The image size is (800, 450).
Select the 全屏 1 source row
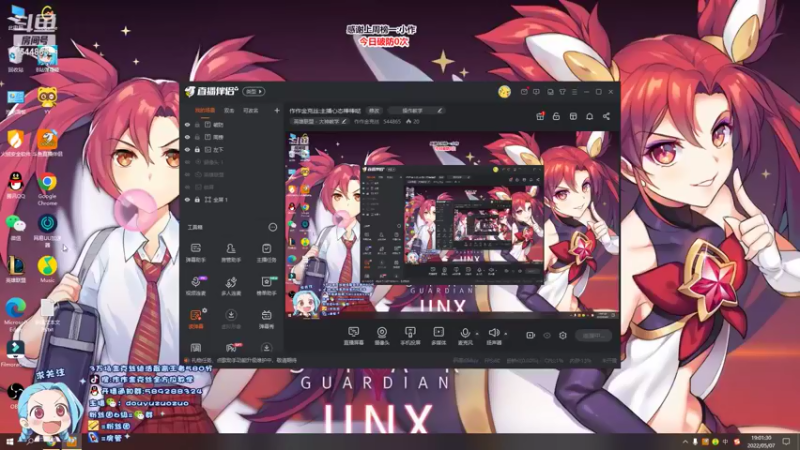[231, 199]
